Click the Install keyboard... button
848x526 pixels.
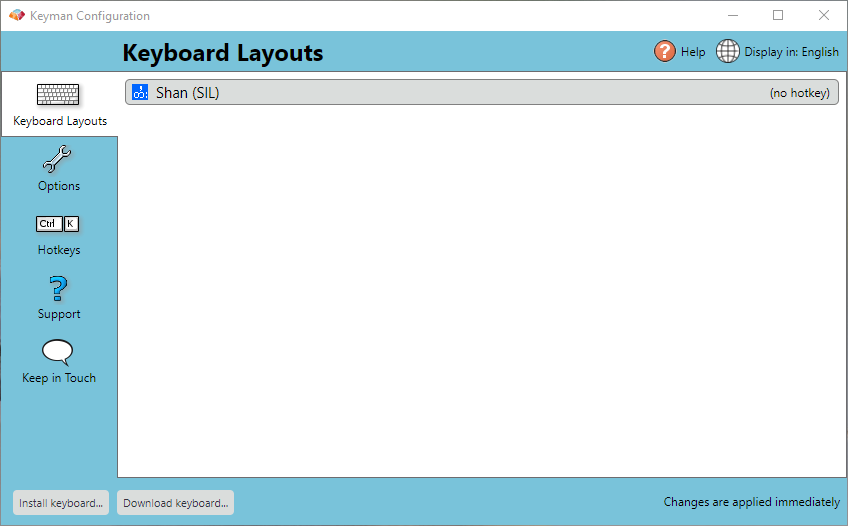(x=61, y=503)
